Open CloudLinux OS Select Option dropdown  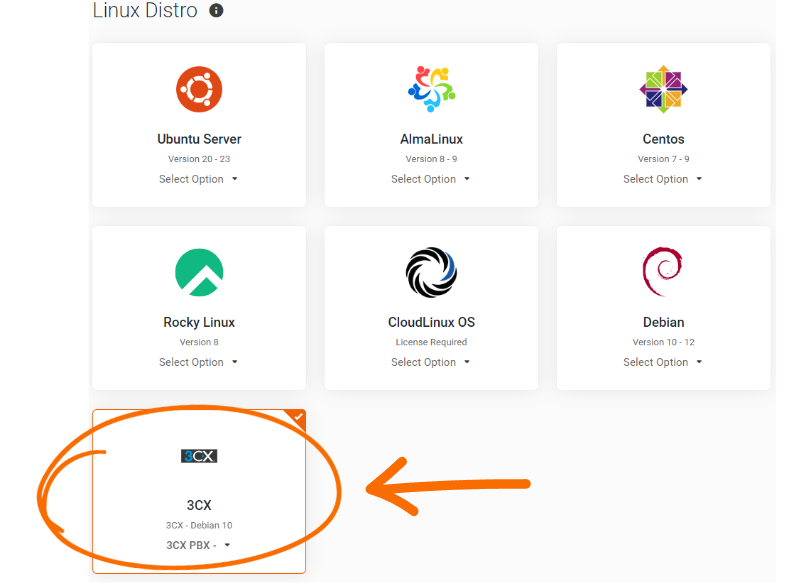tap(431, 362)
